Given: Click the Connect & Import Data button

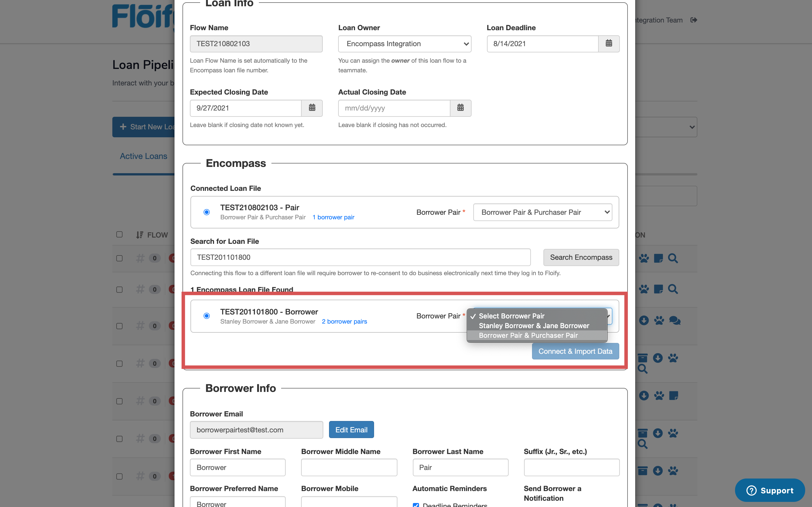Looking at the screenshot, I should pos(575,351).
